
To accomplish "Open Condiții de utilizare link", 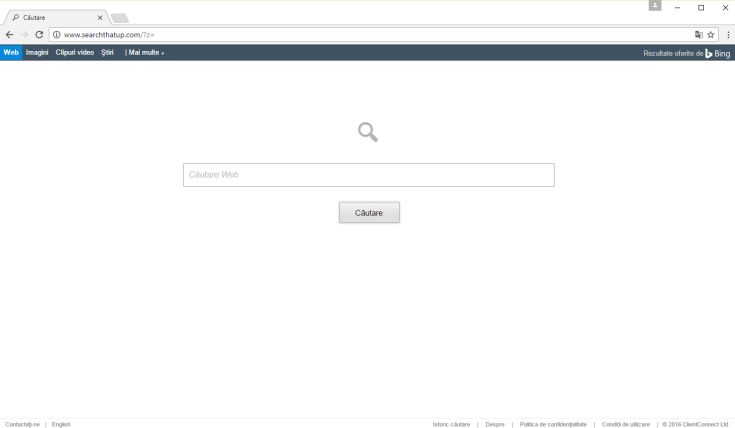I will tap(626, 424).
